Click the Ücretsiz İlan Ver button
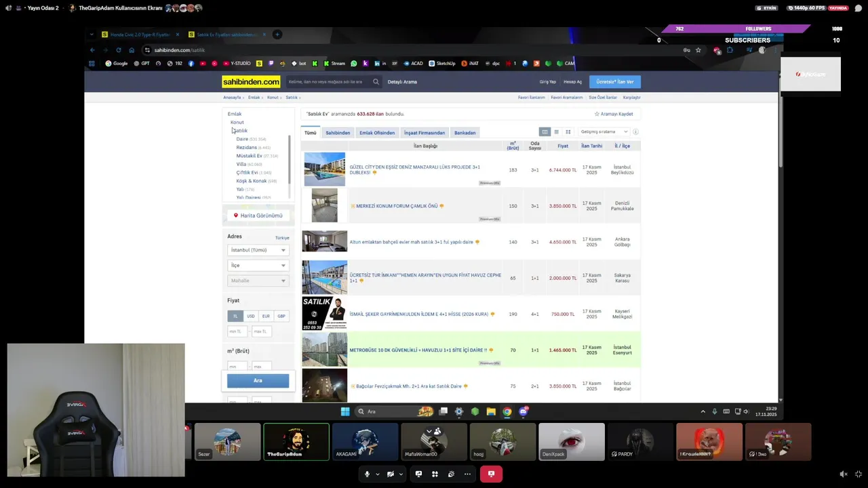The width and height of the screenshot is (868, 488). pos(615,82)
